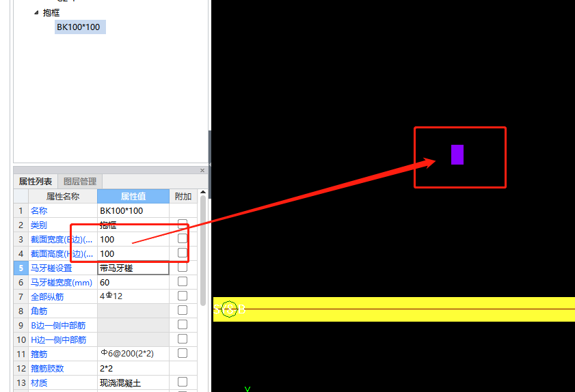This screenshot has width=575, height=392.
Task: Switch to the 图层管理 tab
Action: click(x=80, y=182)
